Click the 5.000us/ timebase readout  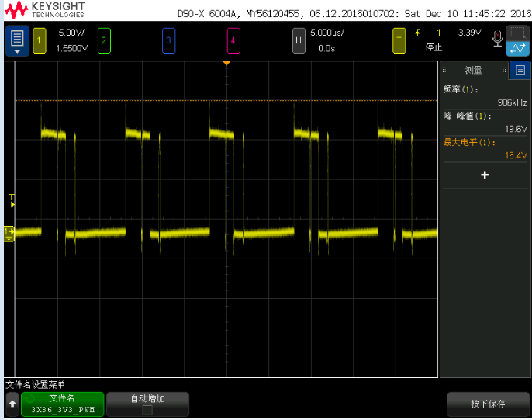click(327, 33)
